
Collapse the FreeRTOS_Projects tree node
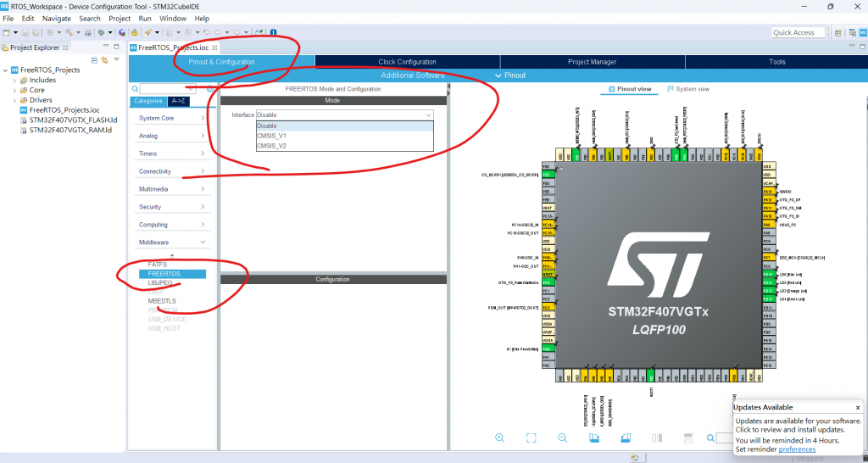pos(6,70)
